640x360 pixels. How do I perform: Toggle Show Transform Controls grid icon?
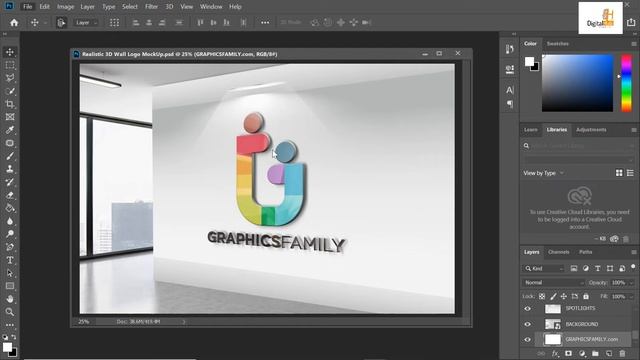tap(114, 22)
